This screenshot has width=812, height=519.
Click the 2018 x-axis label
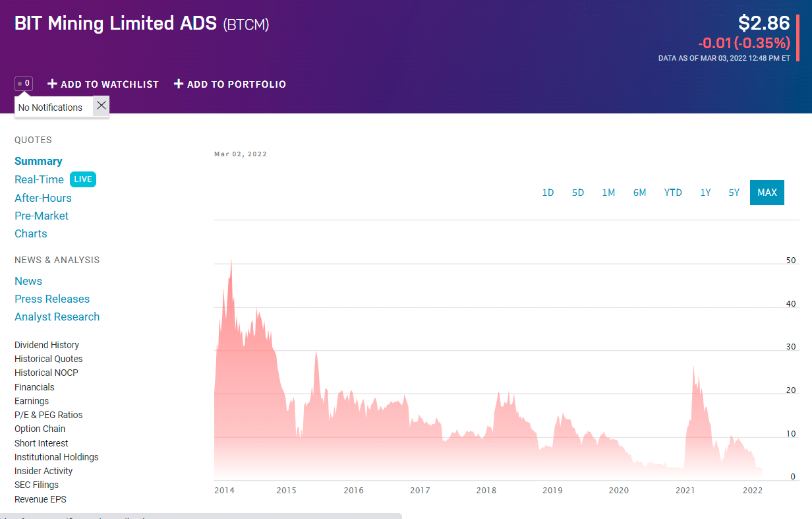click(x=486, y=491)
